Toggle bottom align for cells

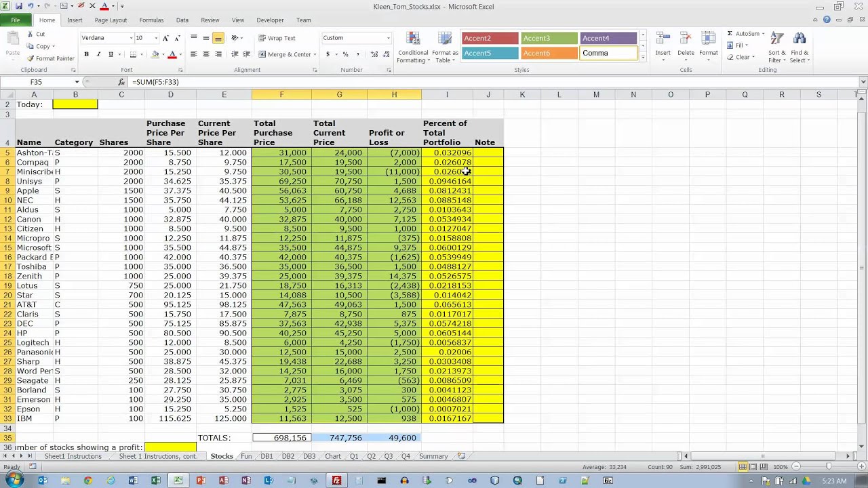tap(218, 38)
